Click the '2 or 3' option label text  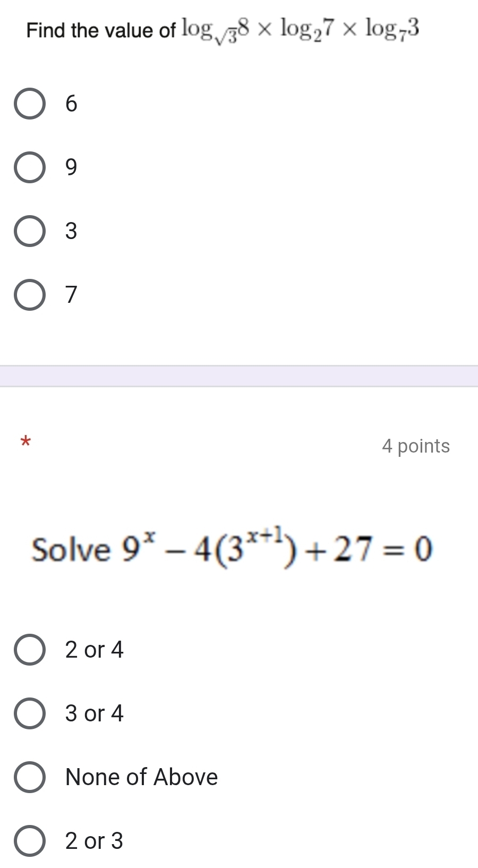(x=94, y=841)
